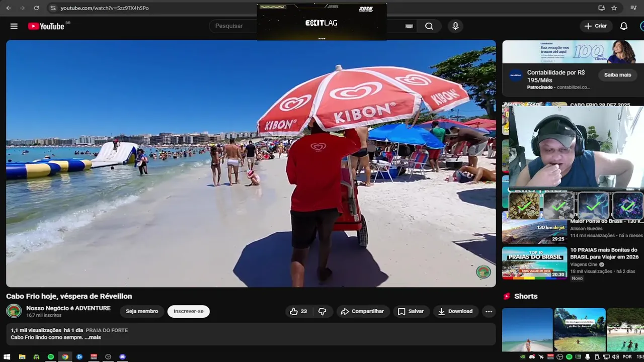Click the PRAIA DO FORTE hashtag
This screenshot has width=644, height=362.
[x=107, y=330]
